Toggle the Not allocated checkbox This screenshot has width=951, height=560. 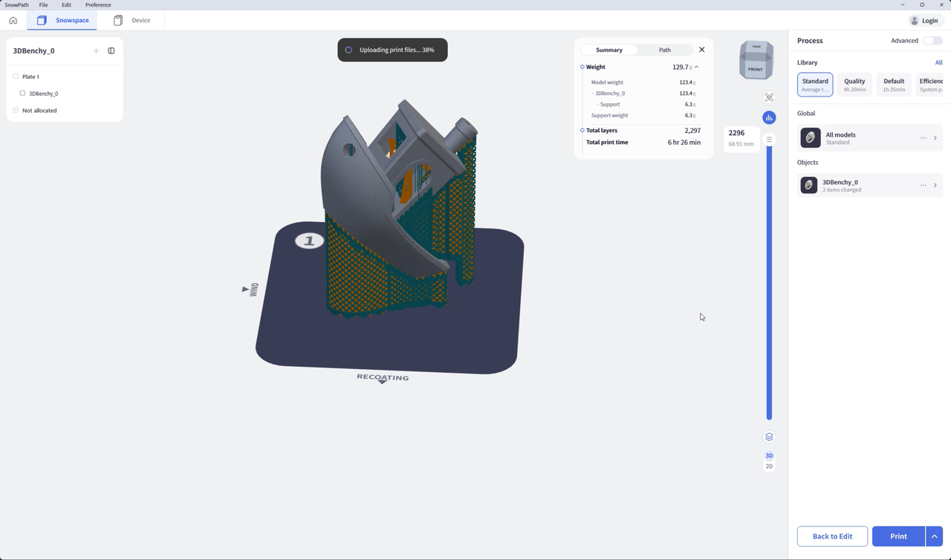click(x=16, y=110)
